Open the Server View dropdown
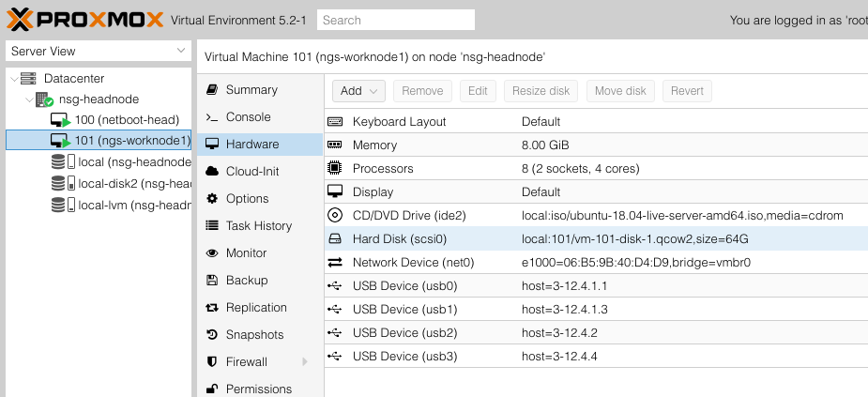This screenshot has width=868, height=397. click(x=98, y=51)
